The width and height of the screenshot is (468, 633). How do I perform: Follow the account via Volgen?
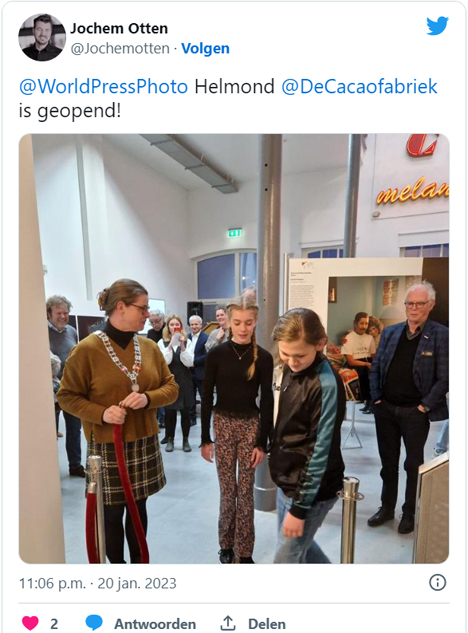click(x=205, y=48)
